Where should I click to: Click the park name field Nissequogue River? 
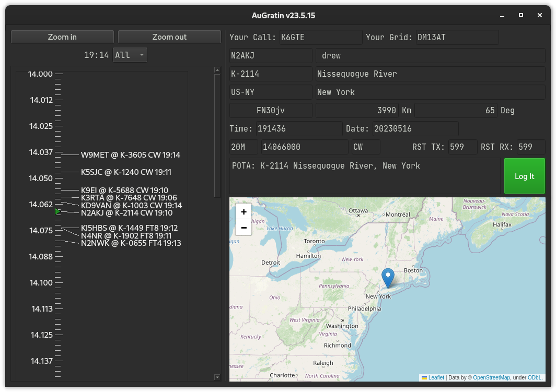click(x=430, y=74)
